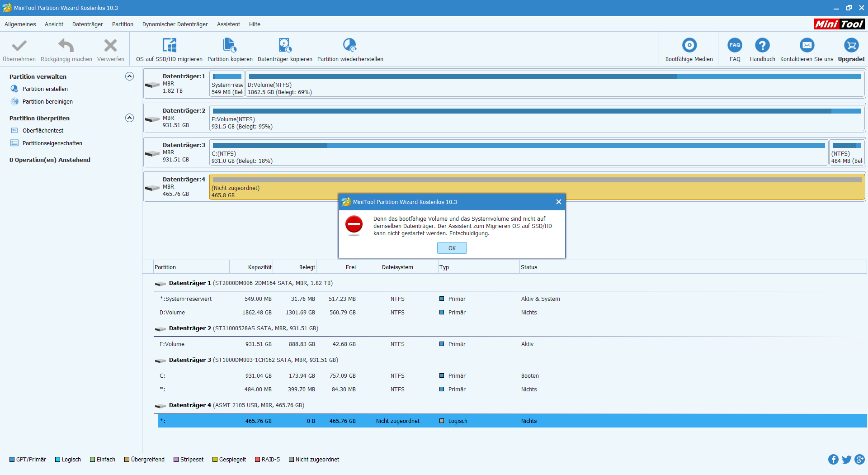Collapse the Partition überprüfen section
This screenshot has height=475, width=868.
tap(129, 118)
